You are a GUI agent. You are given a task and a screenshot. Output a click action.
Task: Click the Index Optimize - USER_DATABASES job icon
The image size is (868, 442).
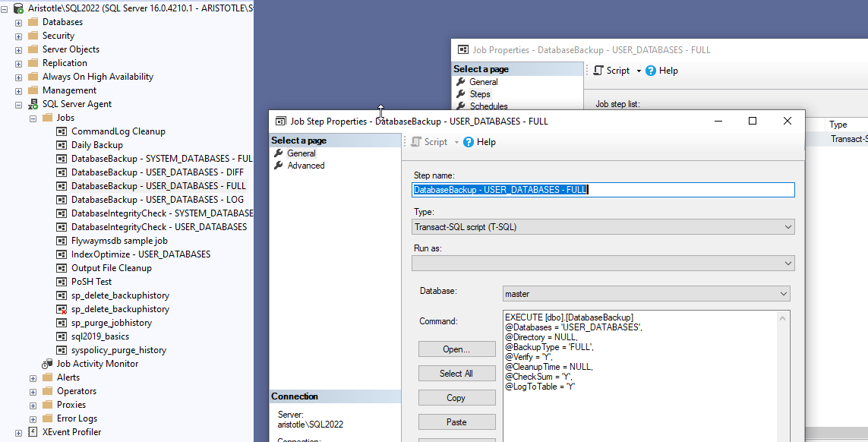tap(62, 254)
